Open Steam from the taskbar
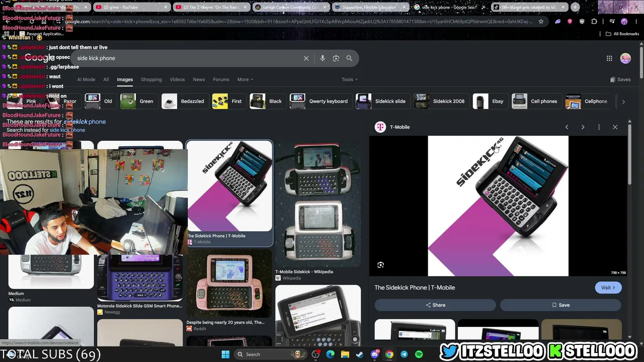The width and height of the screenshot is (644, 362). coord(360,354)
